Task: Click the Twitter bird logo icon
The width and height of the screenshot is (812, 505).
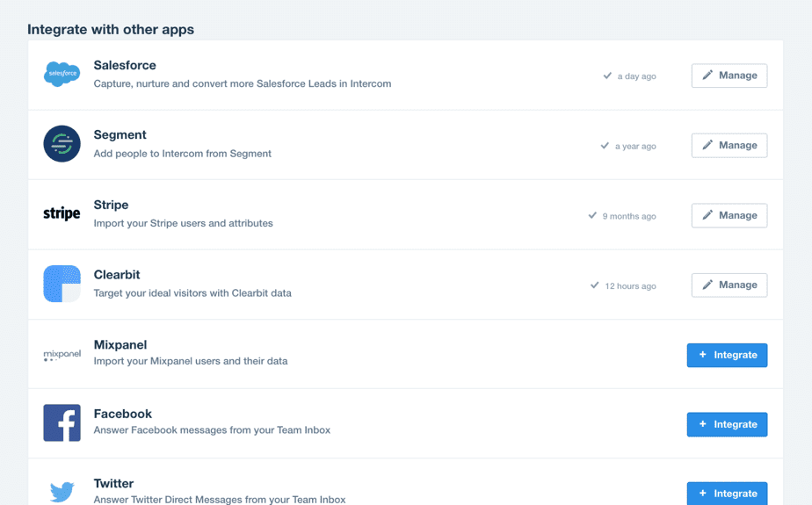Action: pos(62,491)
